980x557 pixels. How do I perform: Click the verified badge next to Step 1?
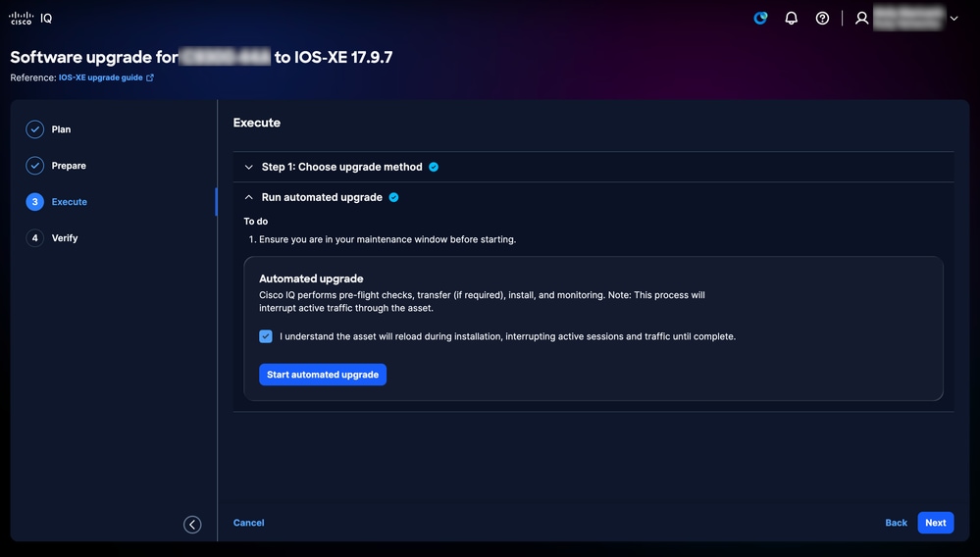434,167
